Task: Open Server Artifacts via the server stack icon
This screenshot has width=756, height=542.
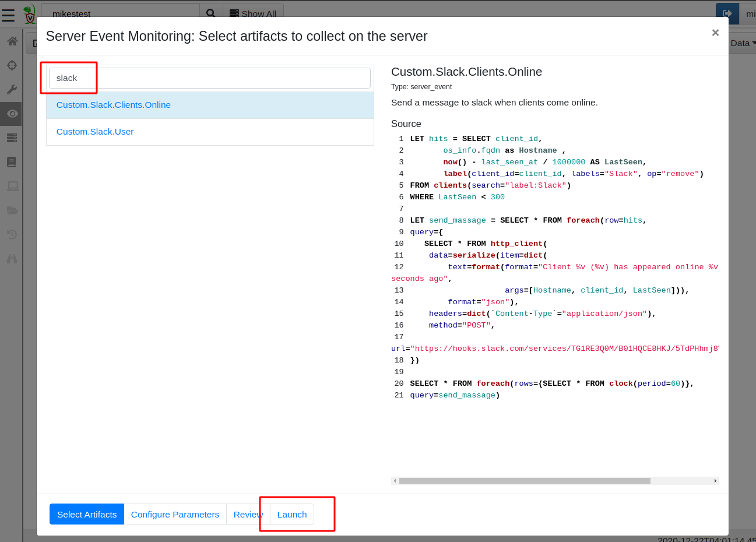Action: 11,138
